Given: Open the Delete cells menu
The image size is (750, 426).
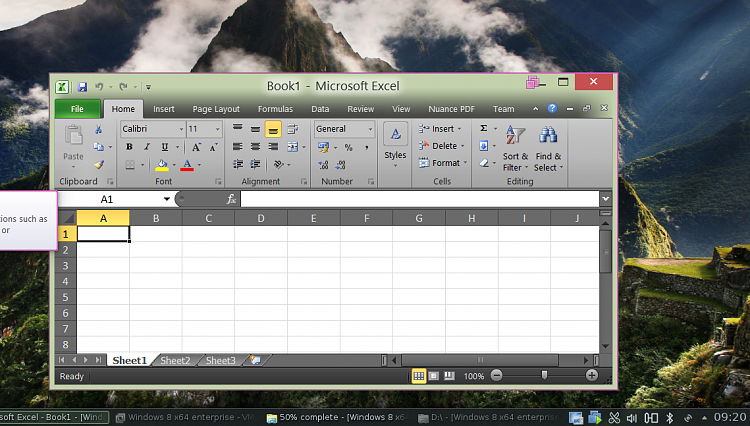Looking at the screenshot, I should click(x=441, y=146).
